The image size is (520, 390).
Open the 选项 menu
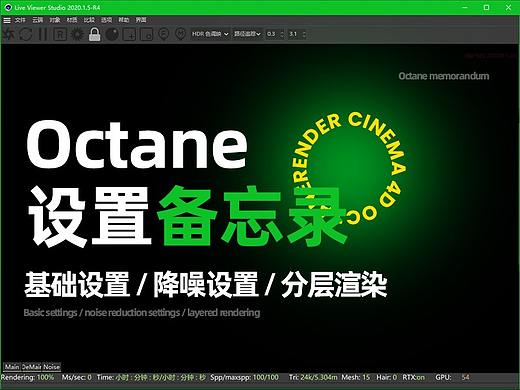pos(106,20)
